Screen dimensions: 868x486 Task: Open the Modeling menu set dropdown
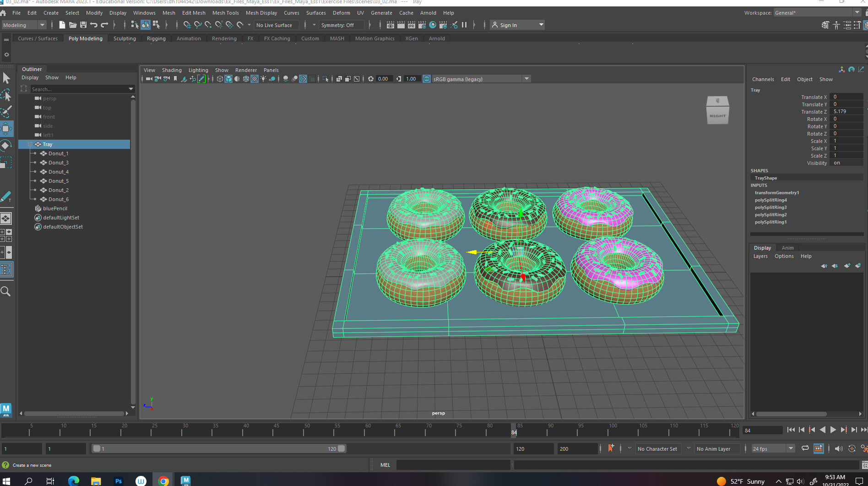[x=24, y=25]
